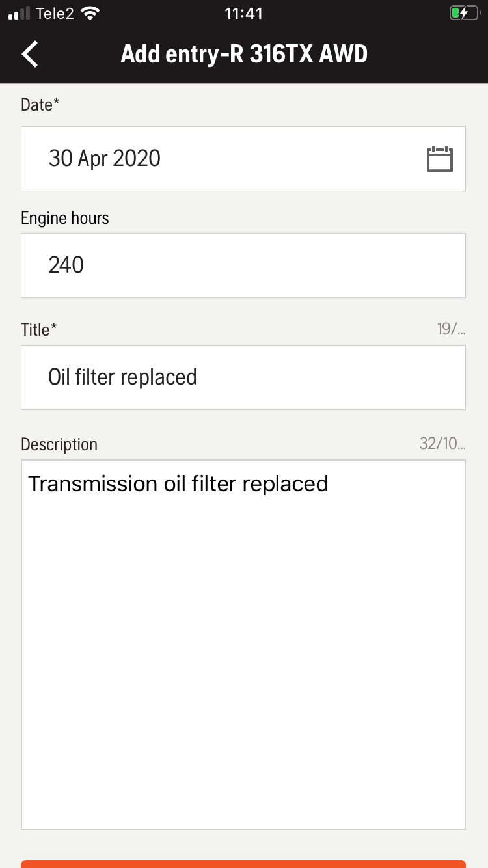Click the 'Transmission oil filter replaced' description text
The width and height of the screenshot is (488, 868).
pyautogui.click(x=178, y=484)
